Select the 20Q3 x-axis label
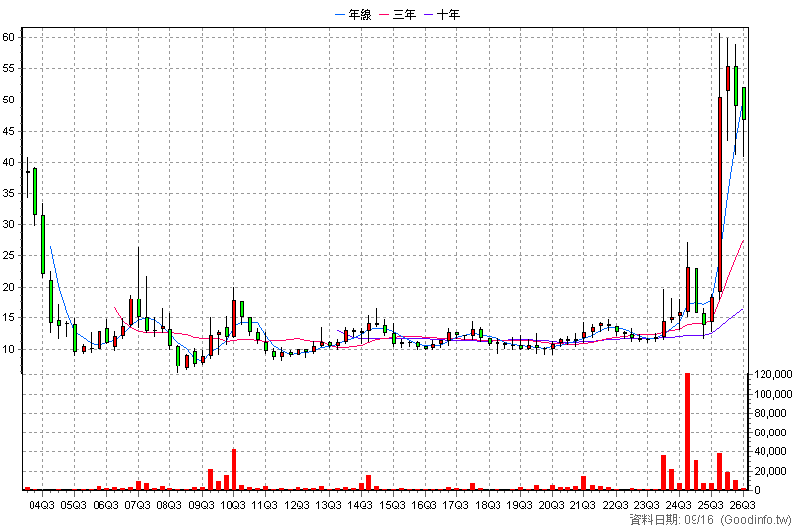Image resolution: width=796 pixels, height=532 pixels. point(552,505)
